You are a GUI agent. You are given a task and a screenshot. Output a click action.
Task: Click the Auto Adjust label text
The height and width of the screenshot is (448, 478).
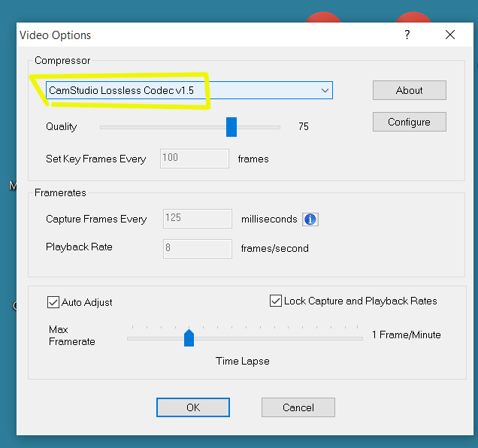tap(87, 302)
